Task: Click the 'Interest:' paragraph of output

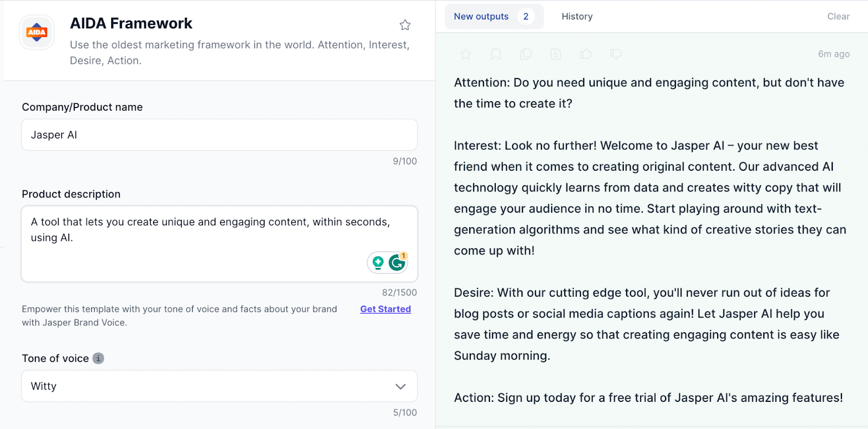Action: click(x=650, y=199)
